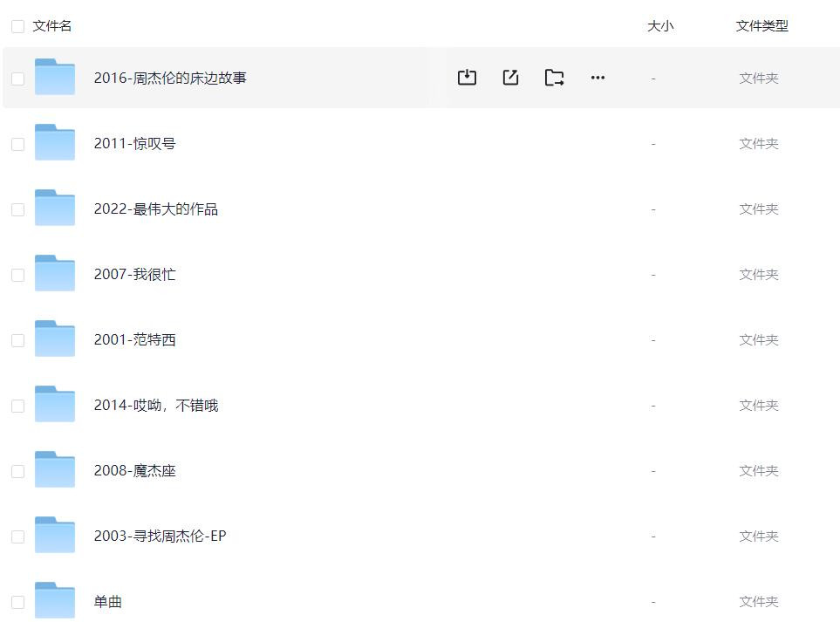Open folder name 2022-最伟大的作品
The width and height of the screenshot is (840, 622).
(x=156, y=209)
